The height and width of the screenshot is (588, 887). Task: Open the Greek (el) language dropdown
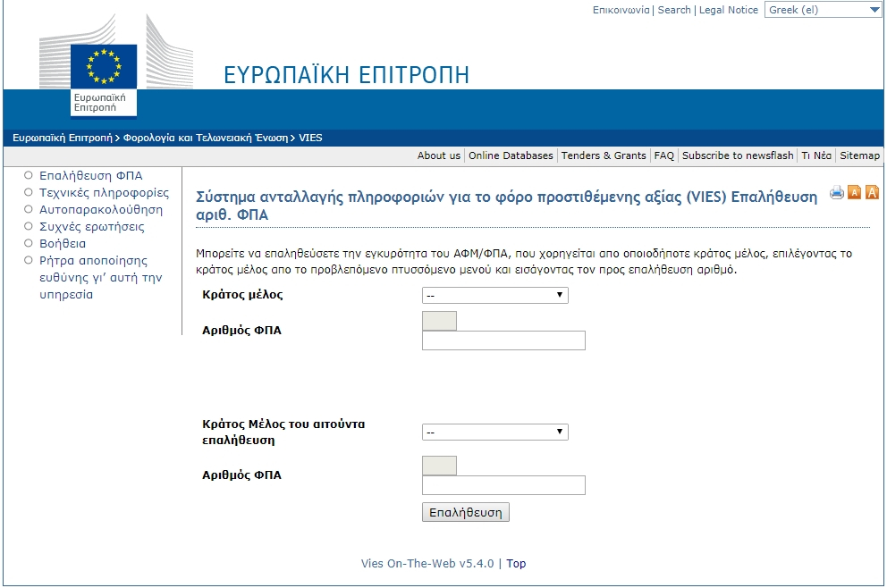point(824,10)
